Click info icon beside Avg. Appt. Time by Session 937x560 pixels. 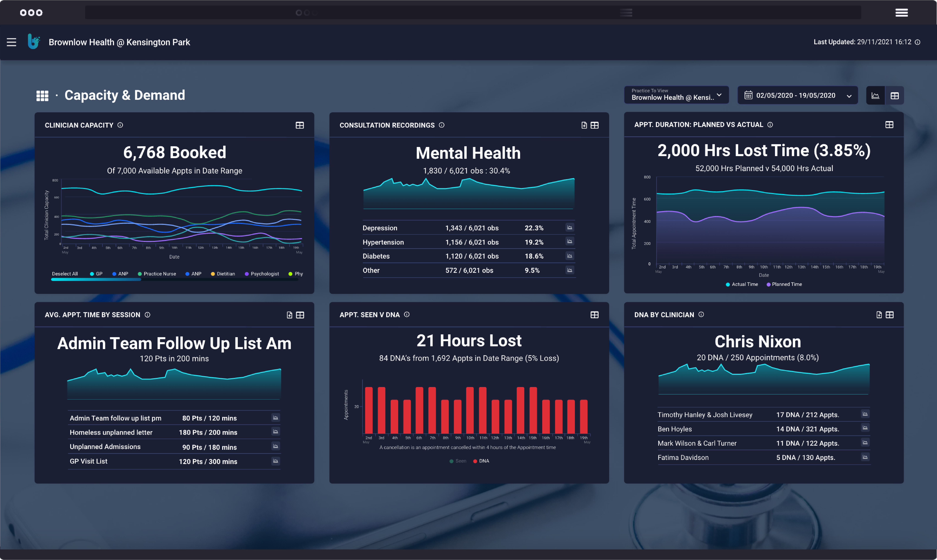click(x=148, y=315)
